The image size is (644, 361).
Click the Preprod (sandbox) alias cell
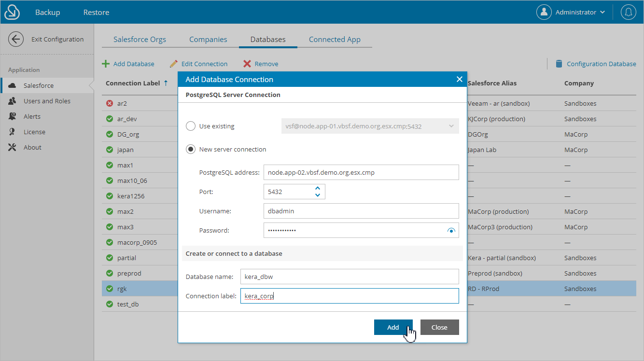[x=495, y=273]
